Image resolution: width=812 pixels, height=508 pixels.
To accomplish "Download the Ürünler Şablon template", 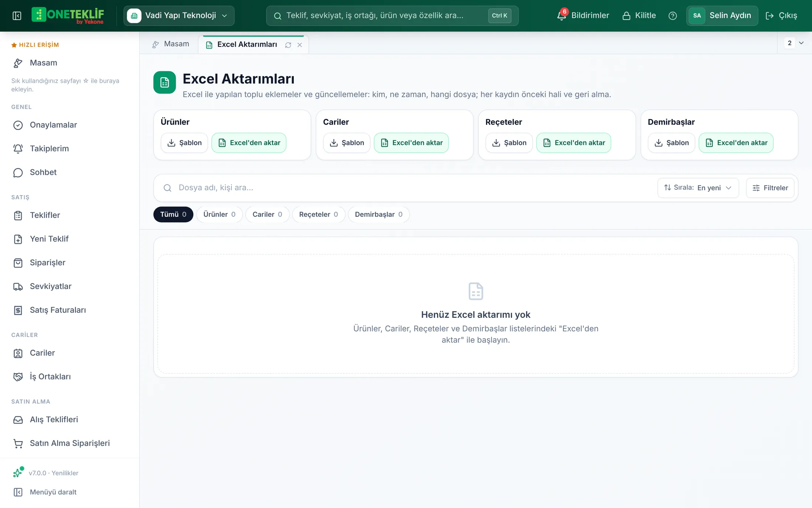I will pyautogui.click(x=185, y=143).
